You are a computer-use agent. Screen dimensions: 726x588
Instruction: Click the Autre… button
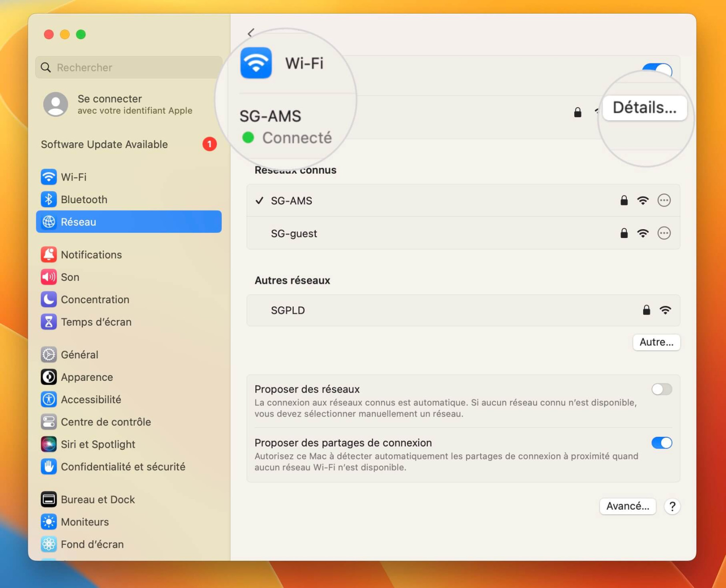click(656, 342)
